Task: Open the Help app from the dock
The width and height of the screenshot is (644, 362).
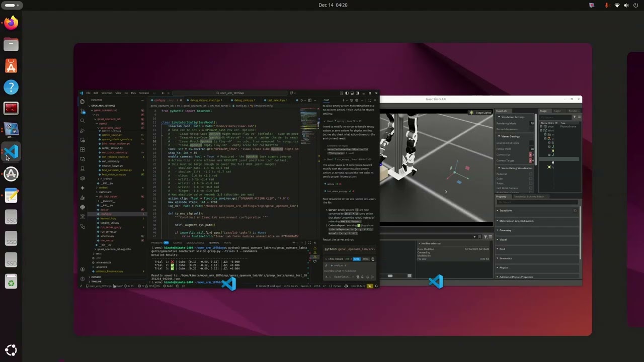Action: point(11,87)
